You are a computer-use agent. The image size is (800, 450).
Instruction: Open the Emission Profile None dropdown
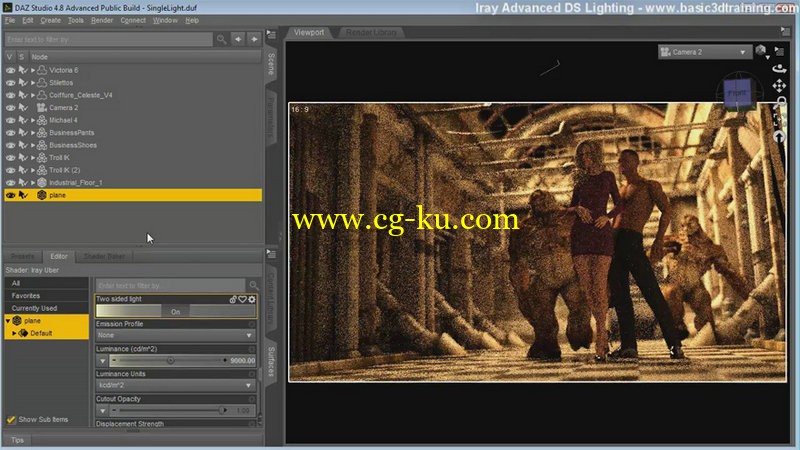coord(176,335)
